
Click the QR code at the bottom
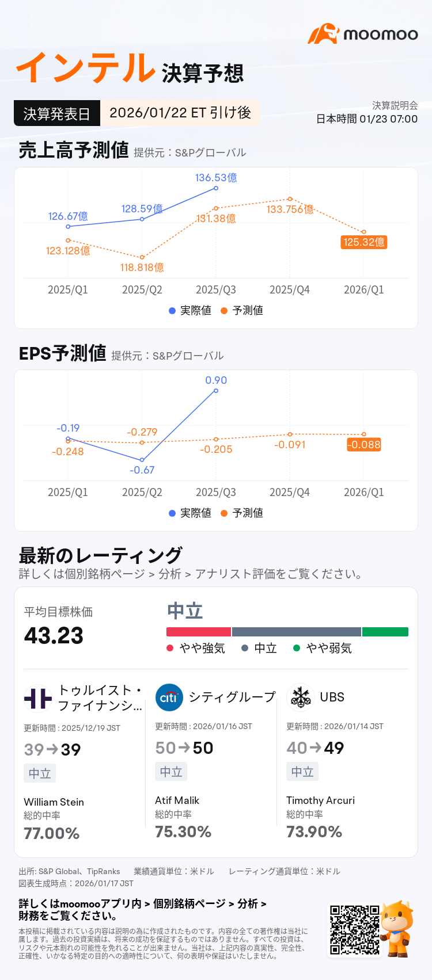click(354, 930)
